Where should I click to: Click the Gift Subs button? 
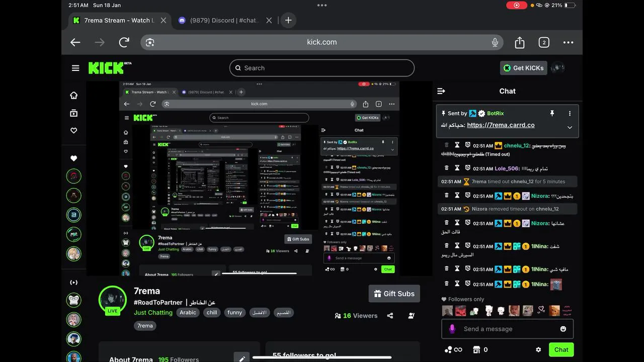pos(394,294)
